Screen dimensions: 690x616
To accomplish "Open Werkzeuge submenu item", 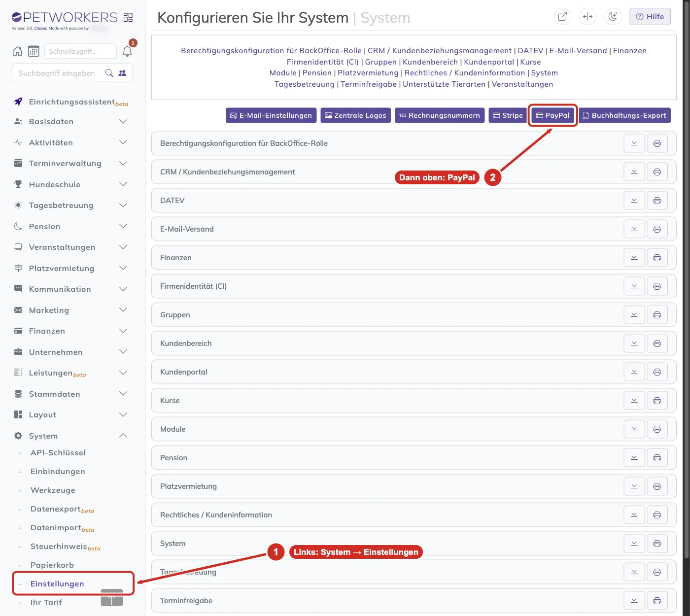I will click(x=53, y=490).
